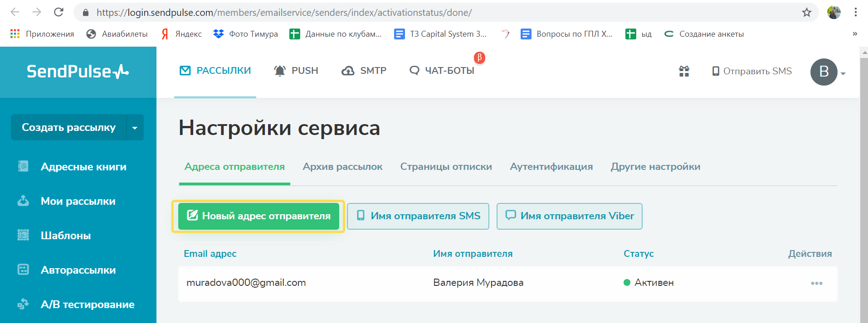Screen dimensions: 868x323
Task: Reload the page with the refresh icon
Action: coord(59,12)
